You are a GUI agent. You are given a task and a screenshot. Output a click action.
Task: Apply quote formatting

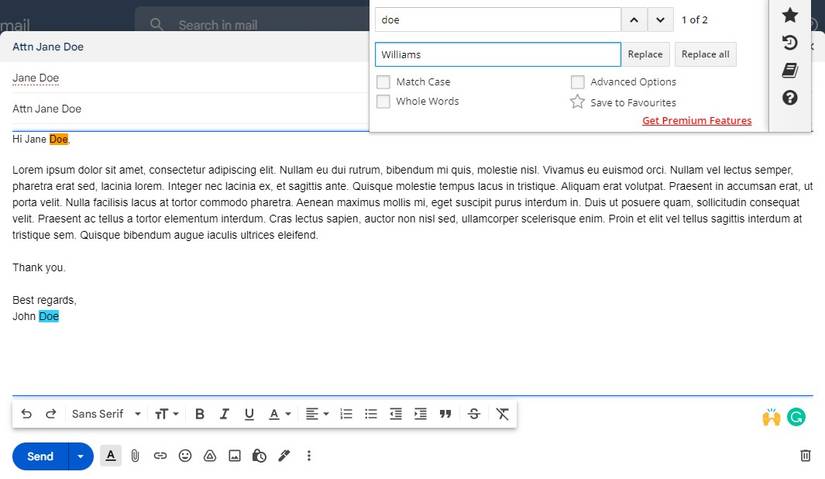tap(446, 414)
